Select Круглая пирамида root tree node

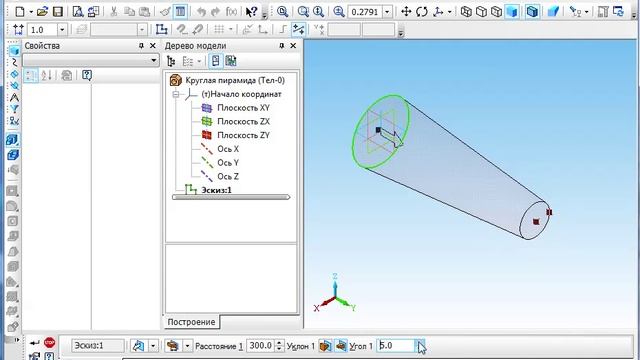[235, 80]
